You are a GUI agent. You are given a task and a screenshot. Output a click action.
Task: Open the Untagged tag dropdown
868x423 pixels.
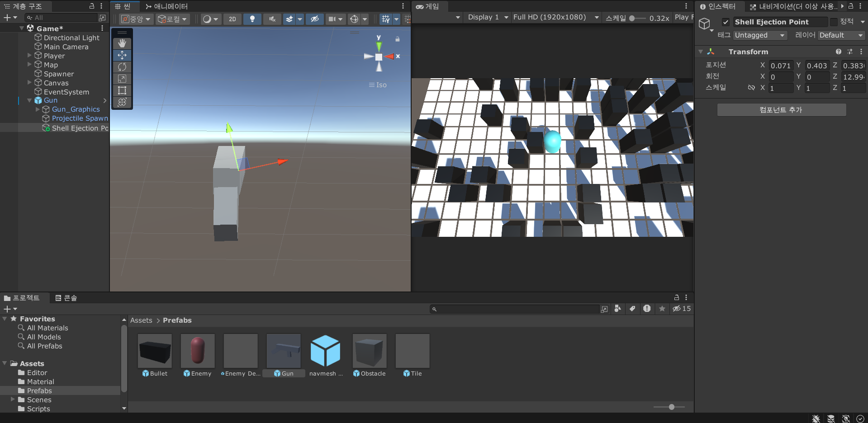[x=760, y=35]
